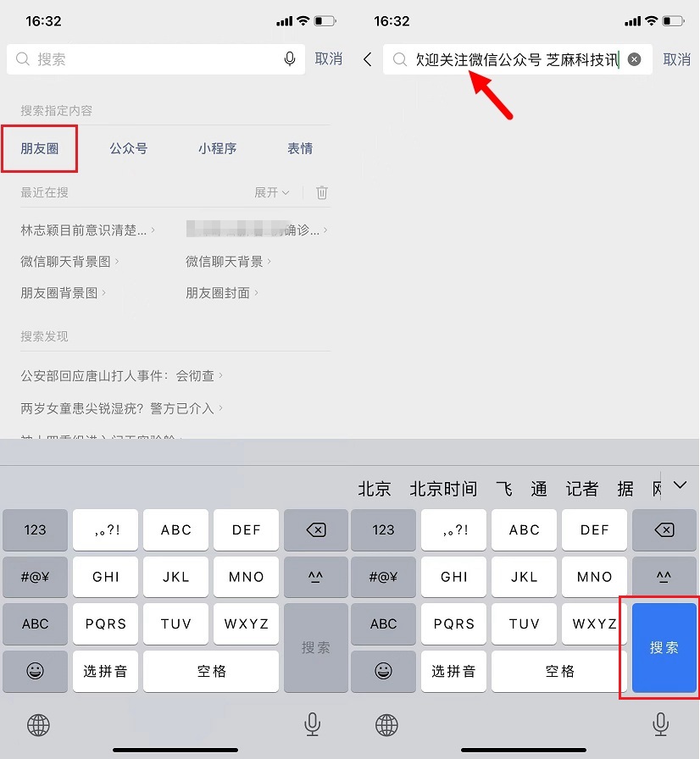Tap backspace key on left keyboard

[315, 529]
